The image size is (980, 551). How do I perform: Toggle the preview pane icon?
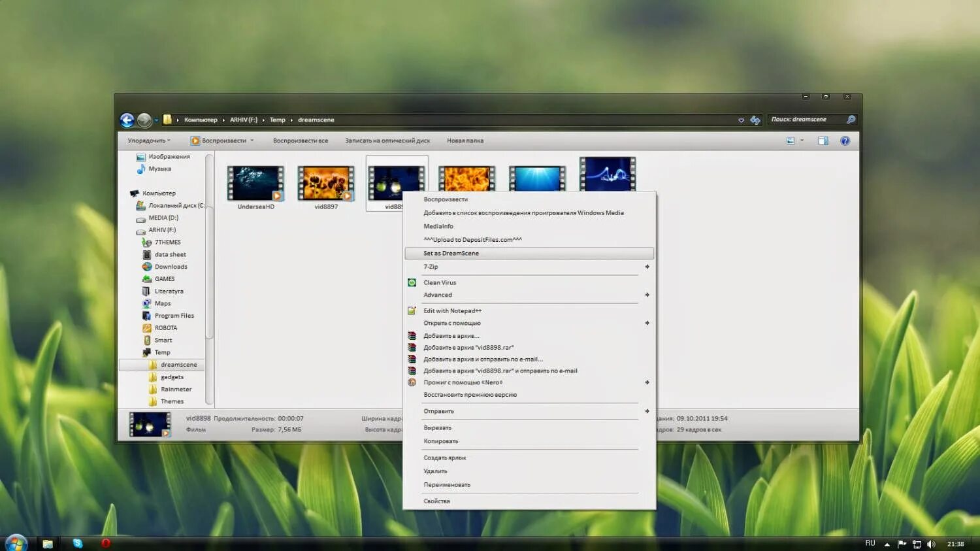pos(823,141)
